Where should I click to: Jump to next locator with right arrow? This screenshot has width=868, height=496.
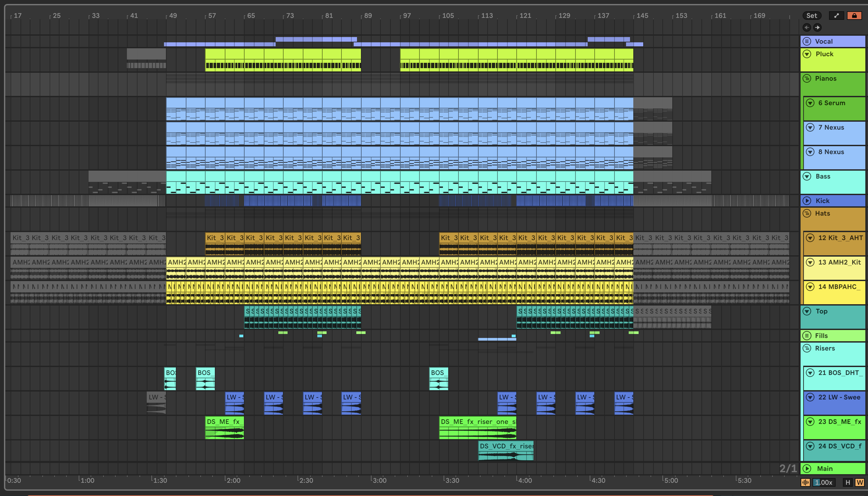point(817,27)
